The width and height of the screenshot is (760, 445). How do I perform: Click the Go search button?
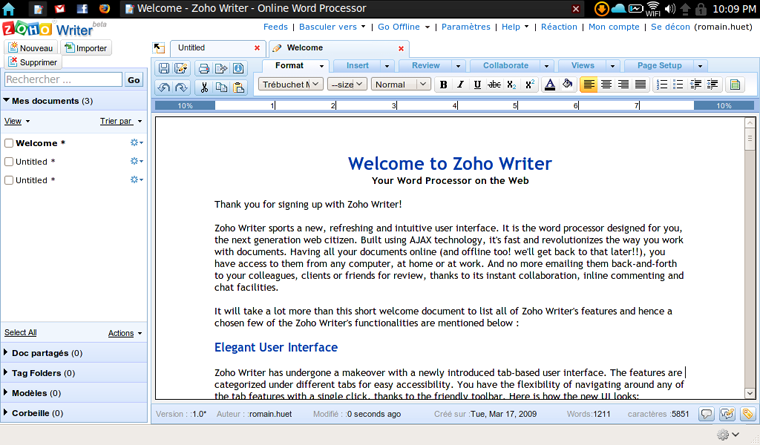click(x=134, y=80)
